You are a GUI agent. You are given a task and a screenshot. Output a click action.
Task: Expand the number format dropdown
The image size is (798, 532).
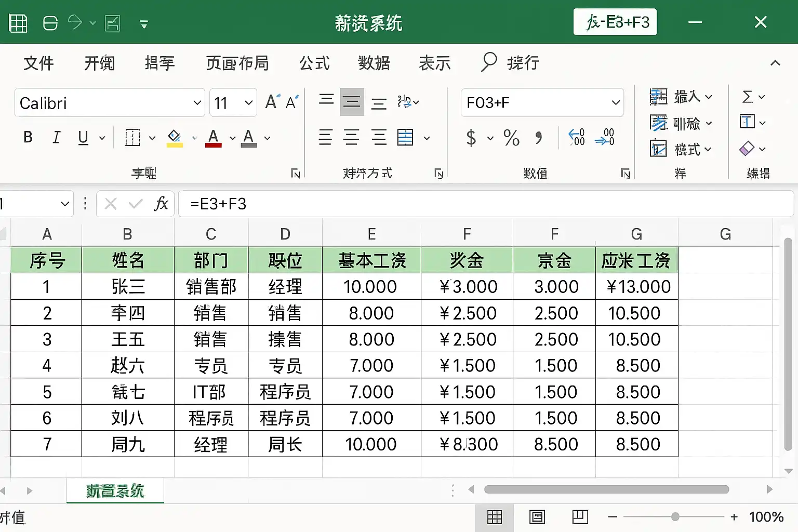click(616, 102)
